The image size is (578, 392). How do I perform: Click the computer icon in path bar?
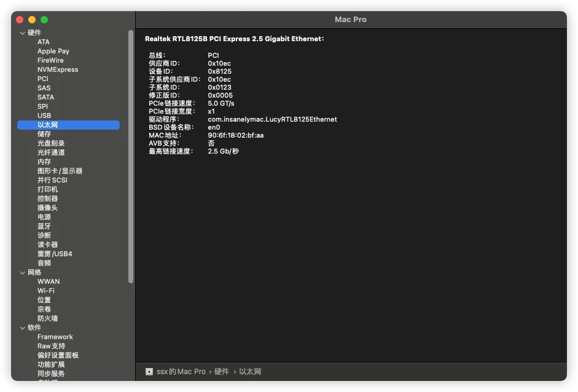click(x=149, y=372)
